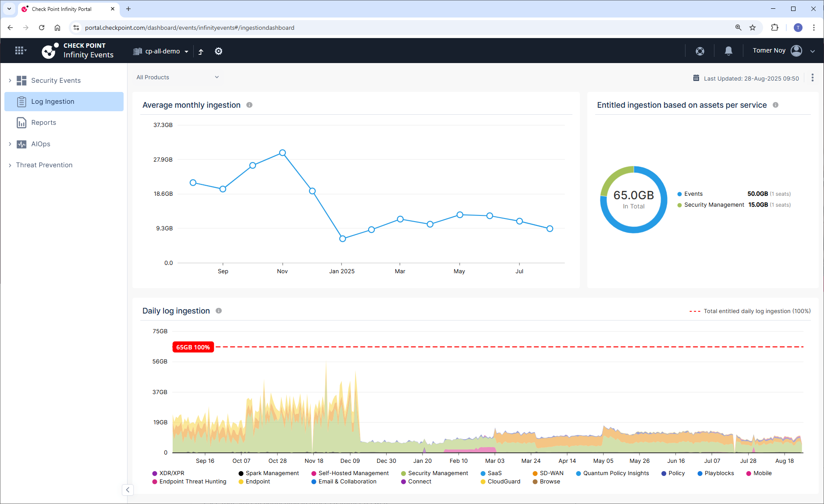Collapse the sidebar with the arrow button

[x=128, y=490]
